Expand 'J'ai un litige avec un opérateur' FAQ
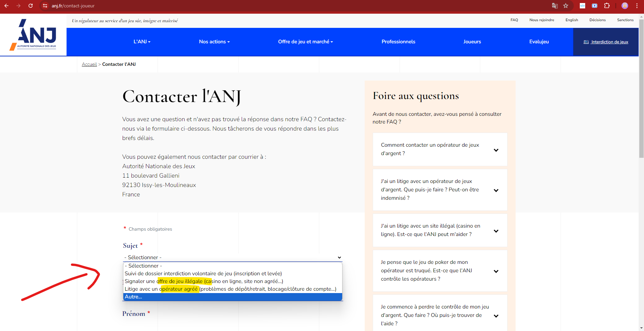644x331 pixels. [440, 190]
